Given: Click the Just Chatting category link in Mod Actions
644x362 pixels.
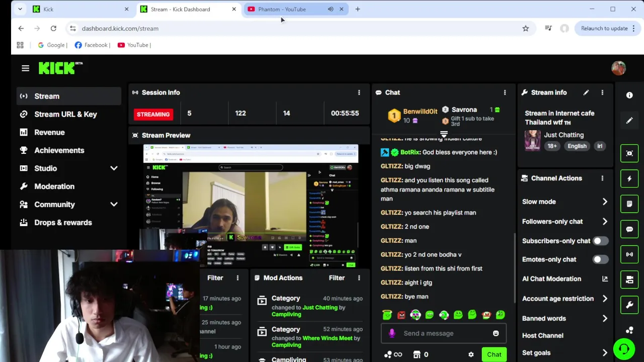Looking at the screenshot, I should pyautogui.click(x=320, y=307).
